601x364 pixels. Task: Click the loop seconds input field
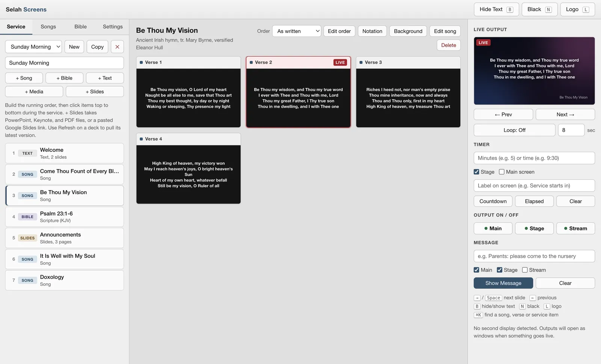click(571, 130)
